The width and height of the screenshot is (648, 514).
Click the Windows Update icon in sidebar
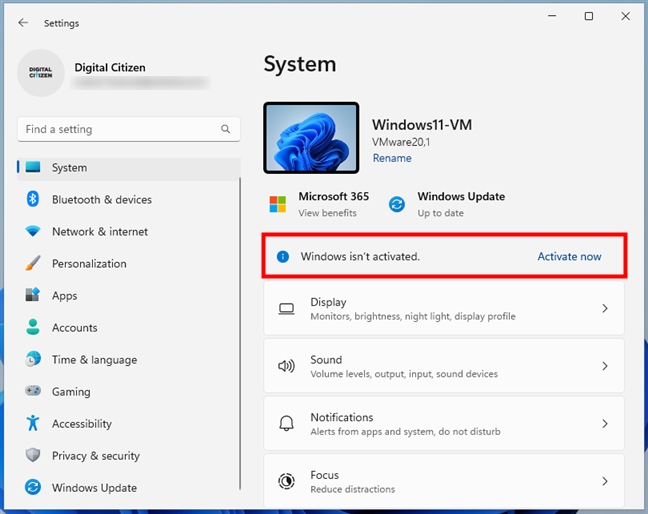click(x=33, y=487)
